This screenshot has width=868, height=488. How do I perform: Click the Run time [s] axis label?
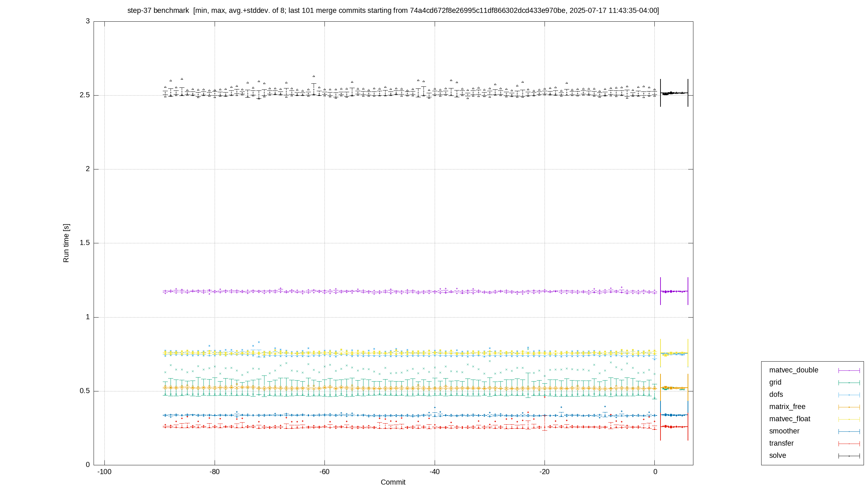click(66, 243)
